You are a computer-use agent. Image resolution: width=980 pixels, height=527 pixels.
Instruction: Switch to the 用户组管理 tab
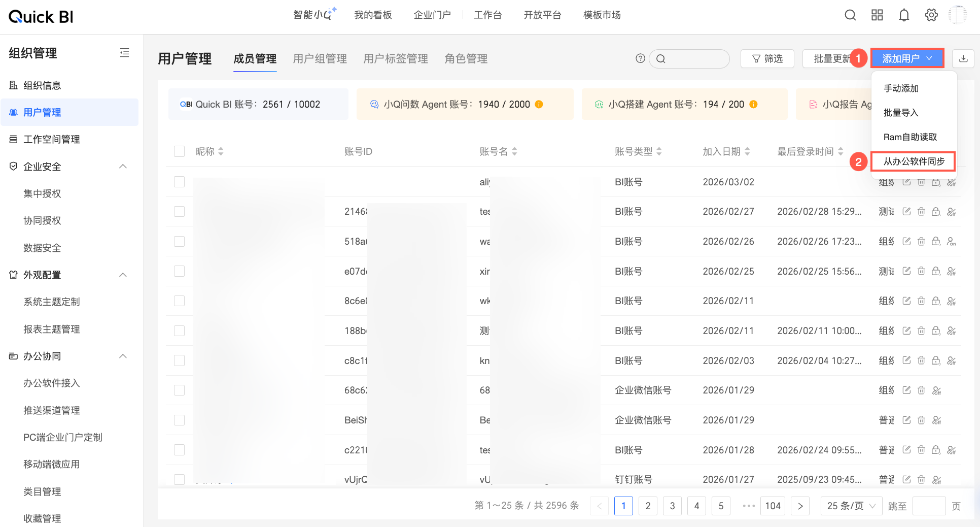point(320,59)
